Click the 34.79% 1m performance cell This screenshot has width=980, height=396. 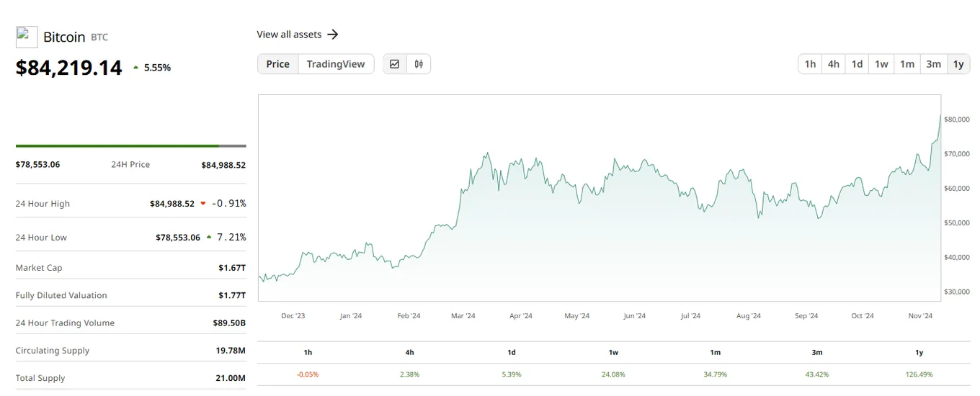coord(715,374)
